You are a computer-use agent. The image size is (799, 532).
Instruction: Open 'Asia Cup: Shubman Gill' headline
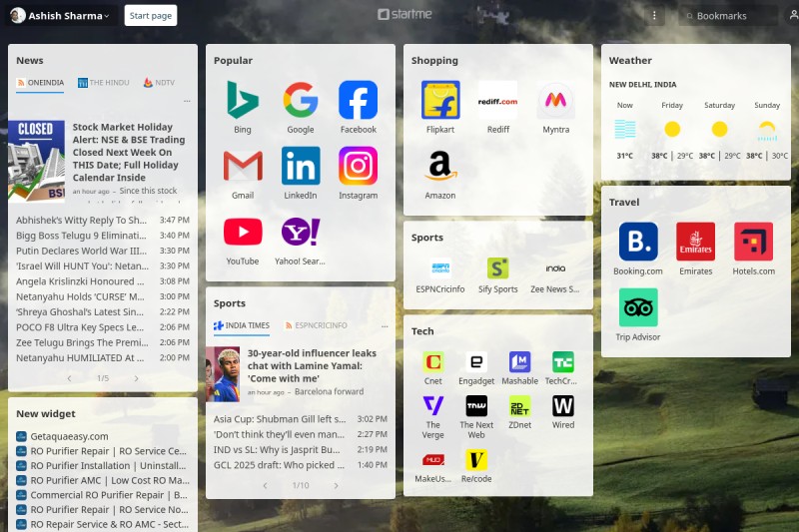280,419
